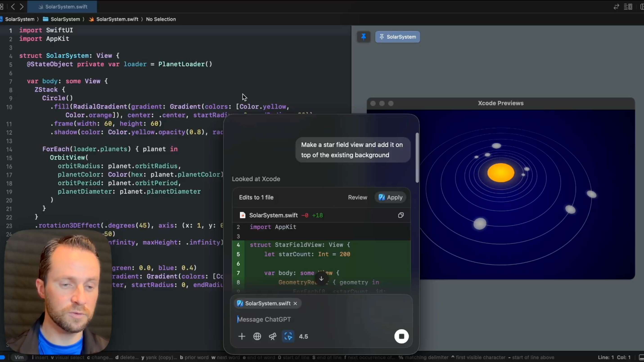Click the deep research telescope icon
Viewport: 644px width, 362px height.
pos(272,337)
